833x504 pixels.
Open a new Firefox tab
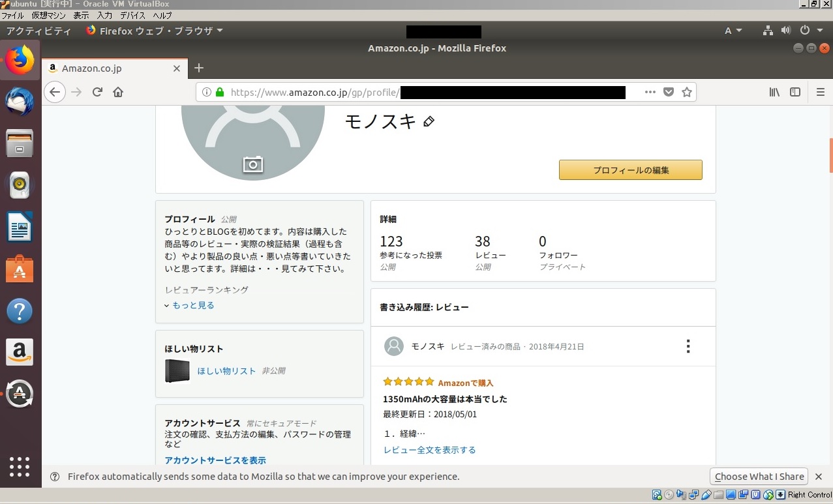pyautogui.click(x=199, y=68)
